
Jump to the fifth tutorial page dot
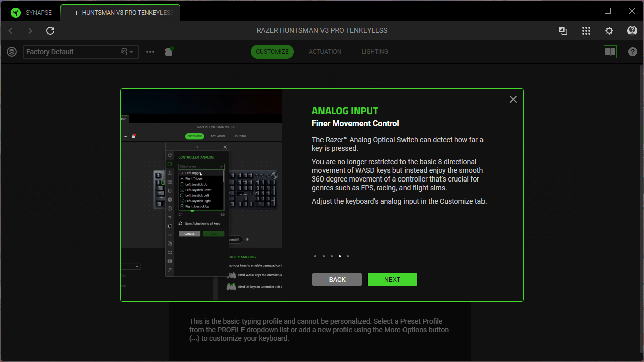point(348,256)
